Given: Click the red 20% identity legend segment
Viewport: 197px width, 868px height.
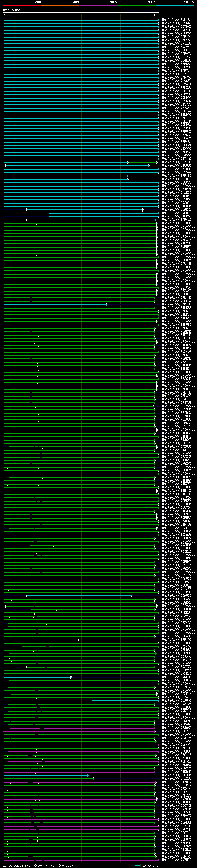Looking at the screenshot, I should pos(22,6).
